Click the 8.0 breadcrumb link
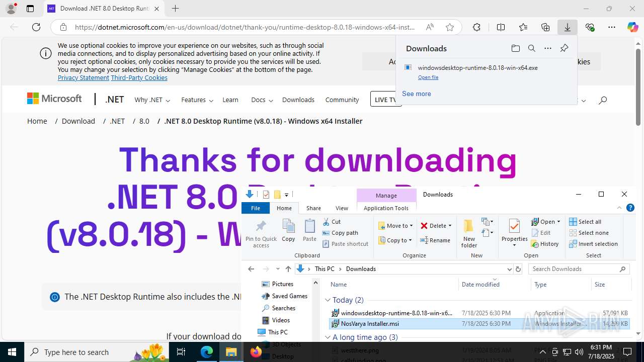The height and width of the screenshot is (362, 644). [x=144, y=121]
